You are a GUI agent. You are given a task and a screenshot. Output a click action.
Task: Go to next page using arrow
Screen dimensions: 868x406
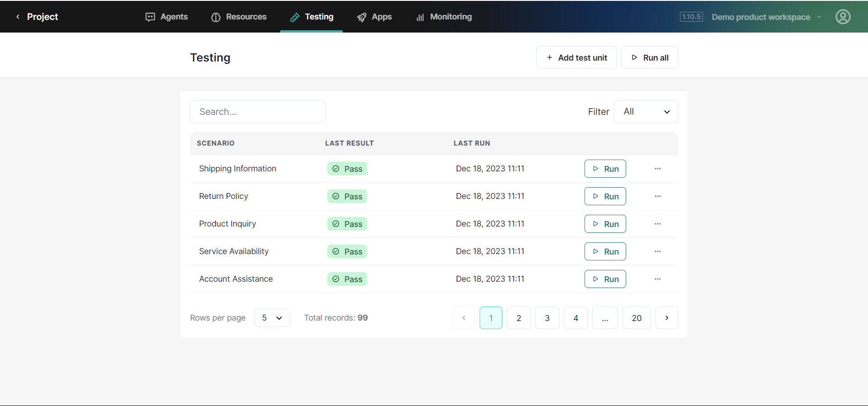point(666,318)
